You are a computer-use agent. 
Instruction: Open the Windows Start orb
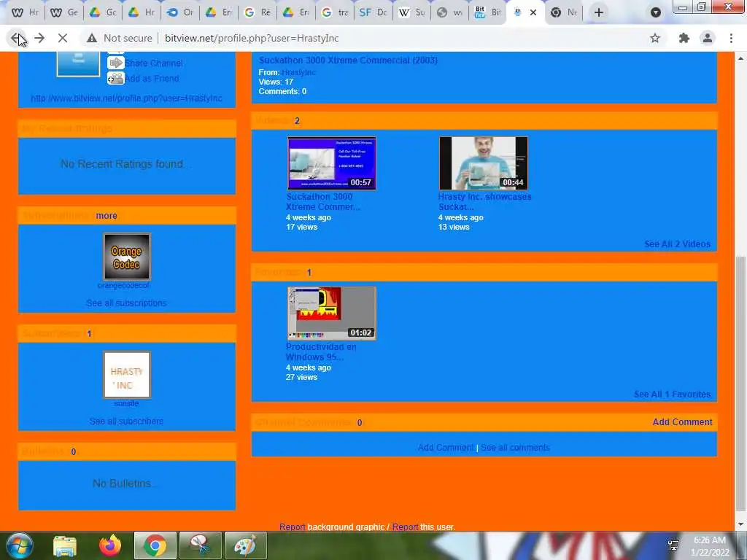coord(19,545)
